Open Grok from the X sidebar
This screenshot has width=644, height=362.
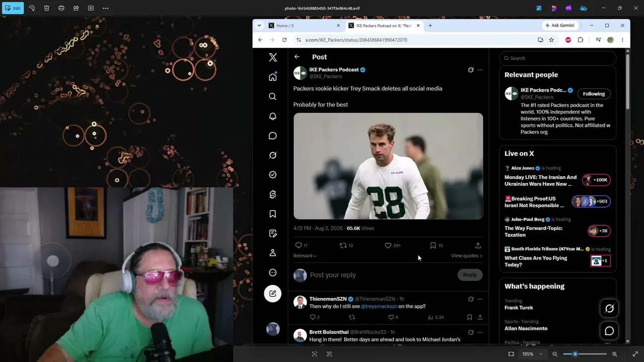pos(273,155)
